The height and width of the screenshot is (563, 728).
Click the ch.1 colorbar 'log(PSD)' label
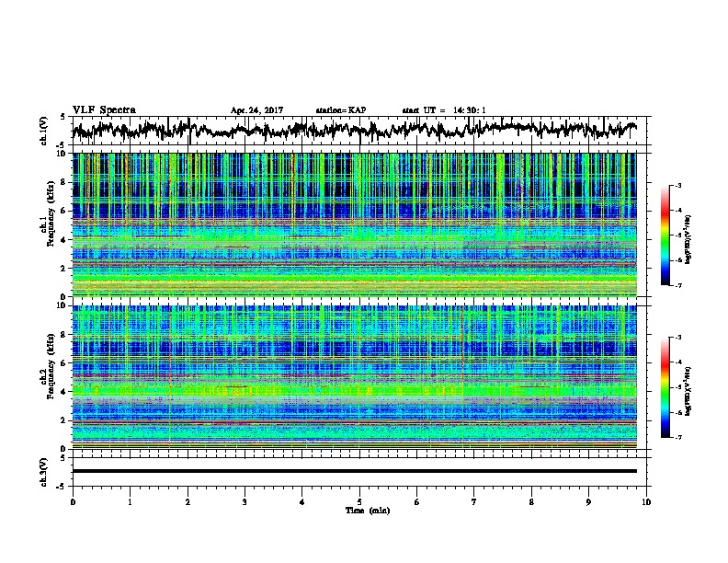tap(688, 240)
